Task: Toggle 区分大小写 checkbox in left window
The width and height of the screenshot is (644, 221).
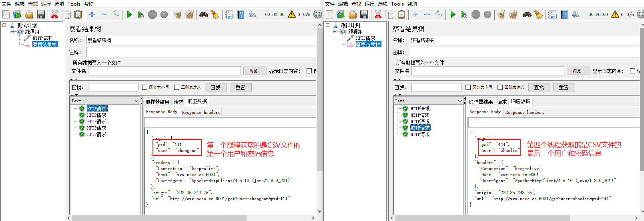Action: point(145,87)
